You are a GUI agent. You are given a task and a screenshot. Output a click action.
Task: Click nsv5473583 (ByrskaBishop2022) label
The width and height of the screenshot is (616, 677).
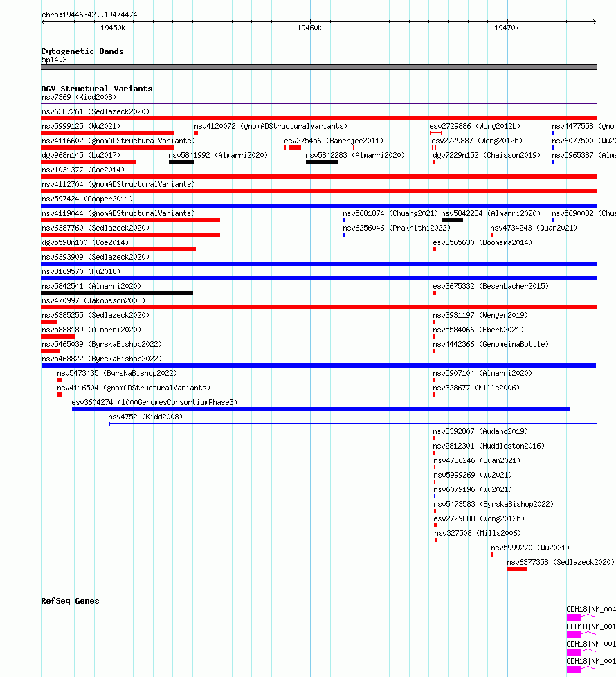(493, 505)
